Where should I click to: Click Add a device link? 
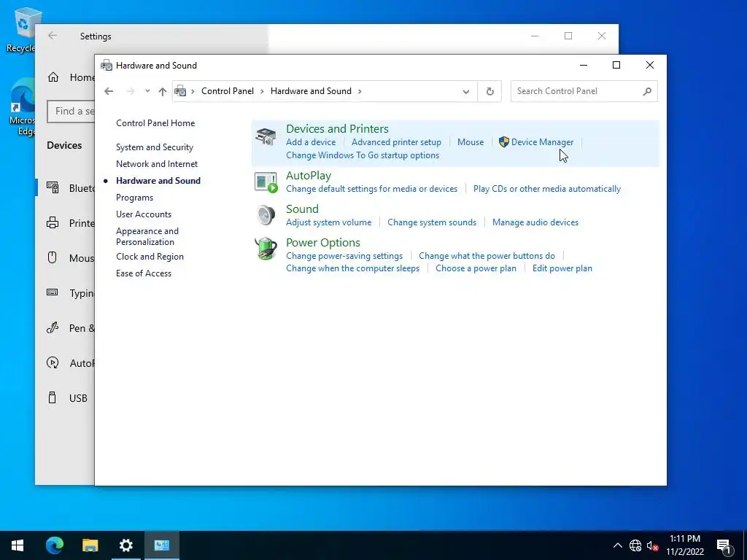(311, 142)
